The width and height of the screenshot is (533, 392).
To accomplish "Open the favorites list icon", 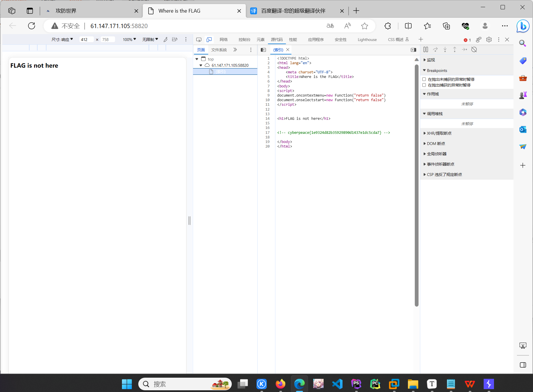I will (427, 26).
